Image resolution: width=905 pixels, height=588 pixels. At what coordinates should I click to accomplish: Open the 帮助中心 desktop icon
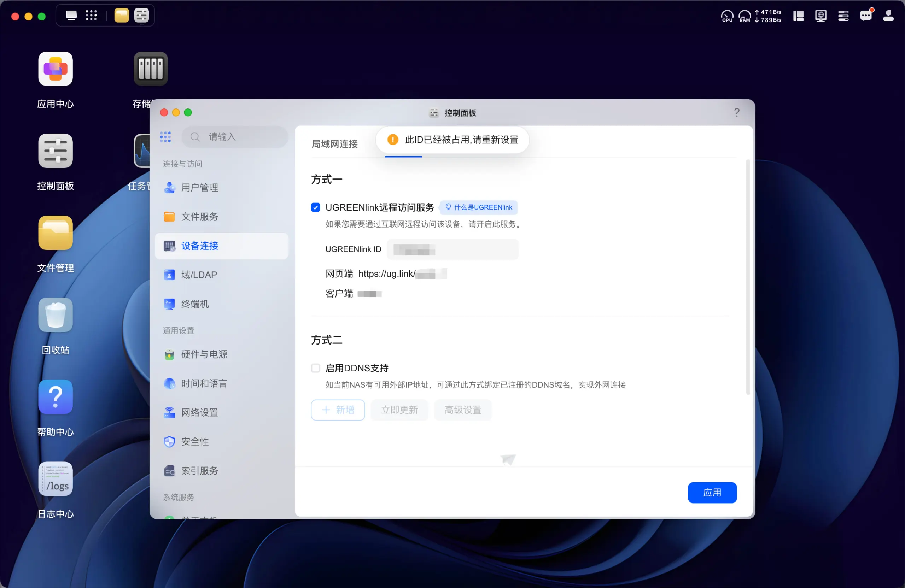coord(56,397)
